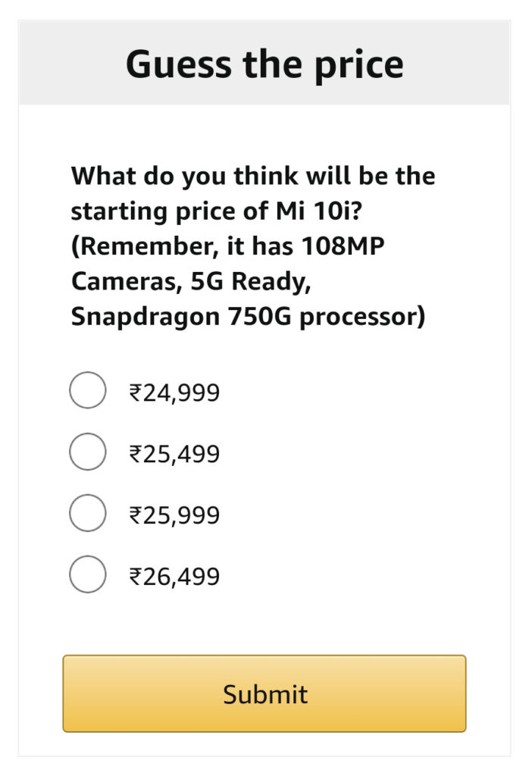
Task: Pick the ₹25,999 radio button
Action: coord(88,513)
